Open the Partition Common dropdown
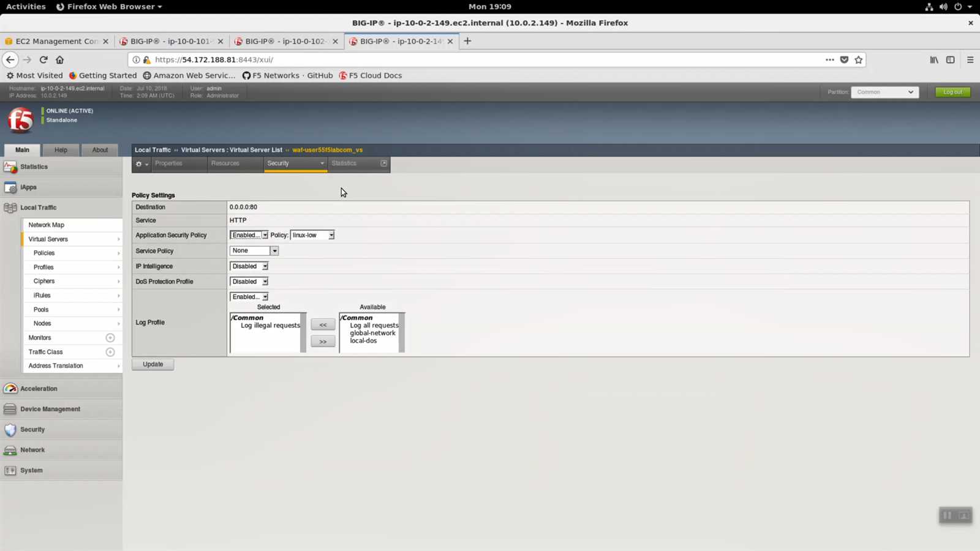The image size is (980, 551). coord(884,92)
